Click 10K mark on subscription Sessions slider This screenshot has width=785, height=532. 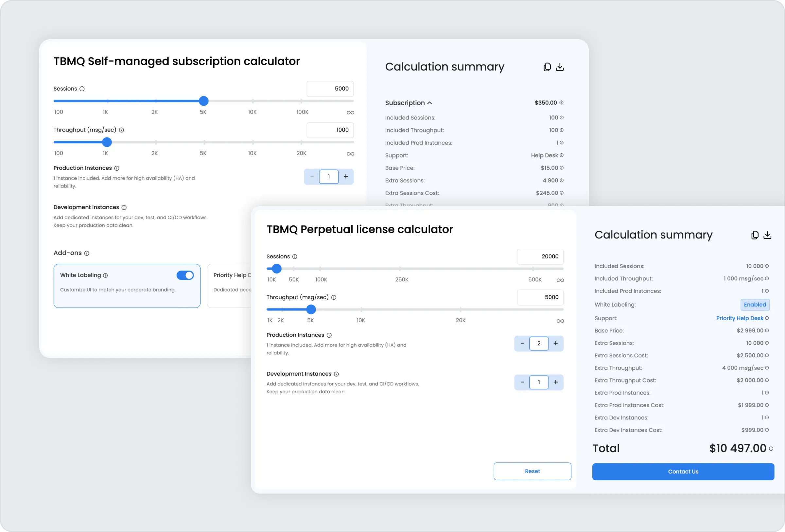click(253, 101)
